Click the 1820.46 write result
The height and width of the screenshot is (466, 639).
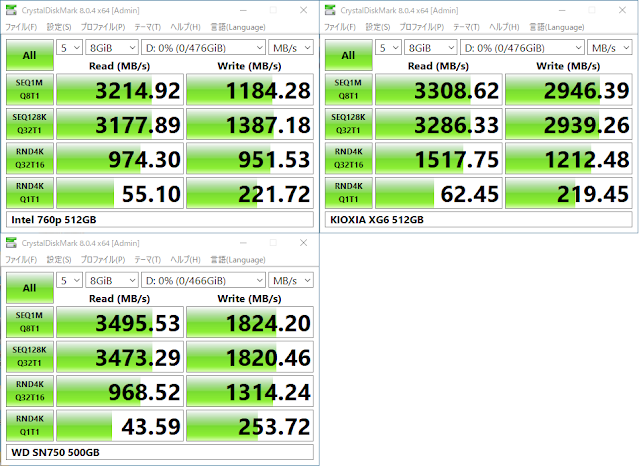point(250,357)
